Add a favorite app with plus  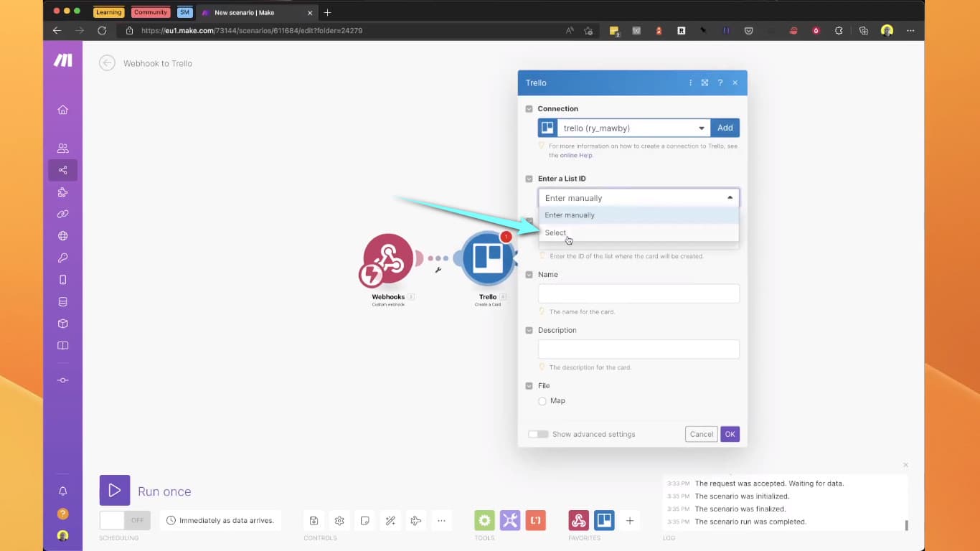pyautogui.click(x=630, y=520)
